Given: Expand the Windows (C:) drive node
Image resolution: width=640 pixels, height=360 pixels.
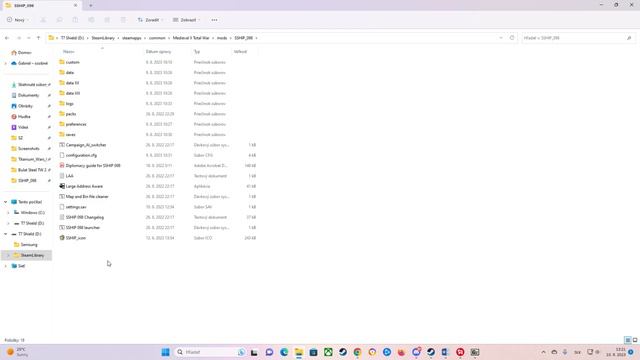Looking at the screenshot, I should coord(8,213).
